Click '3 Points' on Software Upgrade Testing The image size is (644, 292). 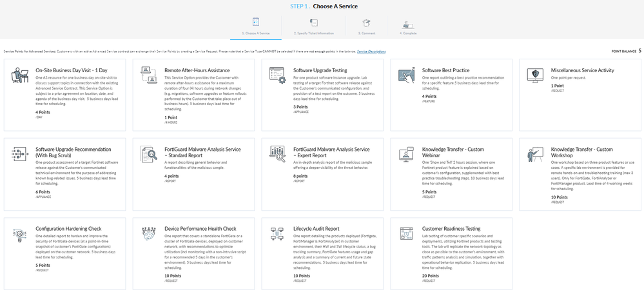[300, 107]
